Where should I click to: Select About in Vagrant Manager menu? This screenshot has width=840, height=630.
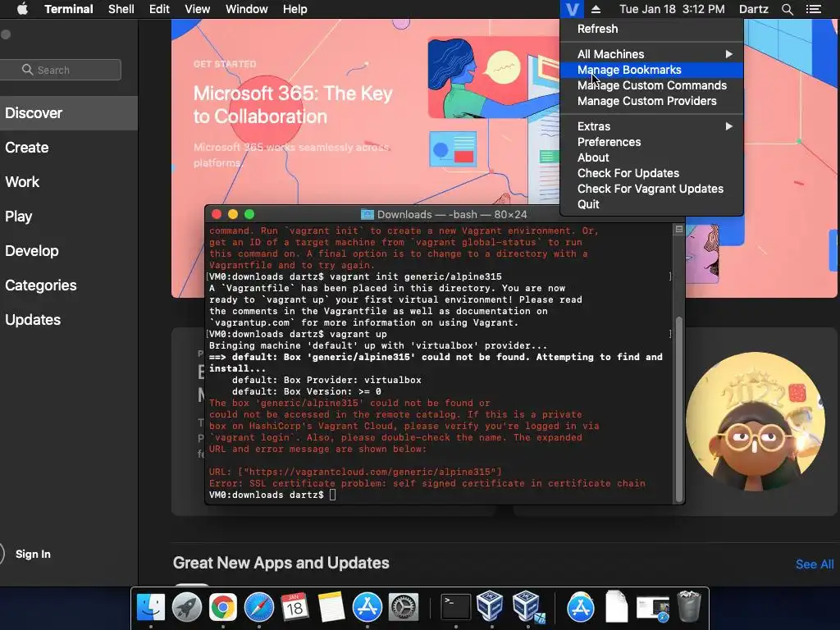pos(651,157)
